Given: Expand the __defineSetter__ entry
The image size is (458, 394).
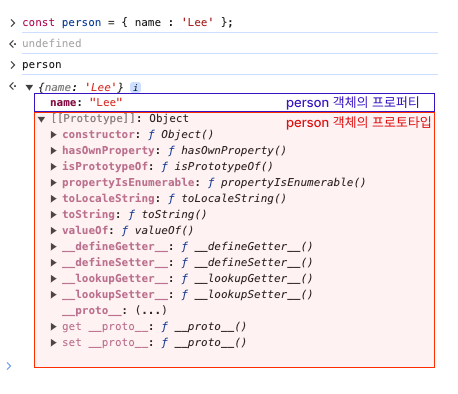Looking at the screenshot, I should pos(53,262).
